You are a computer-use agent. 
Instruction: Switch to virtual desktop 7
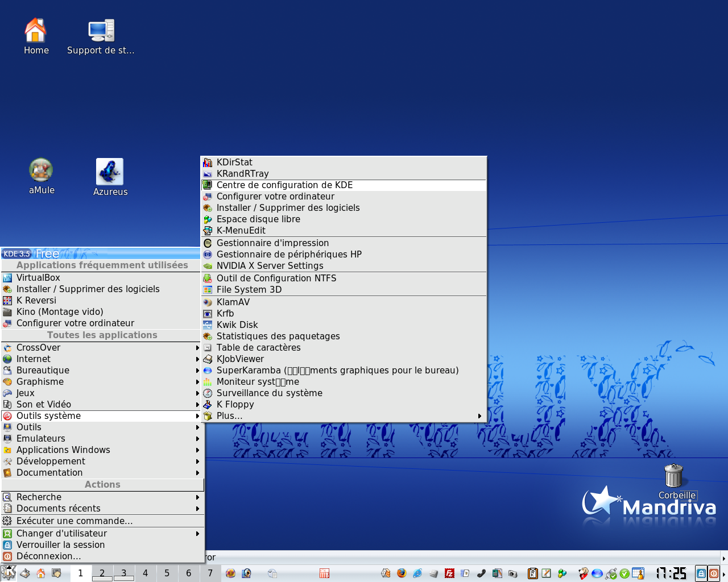coord(210,573)
